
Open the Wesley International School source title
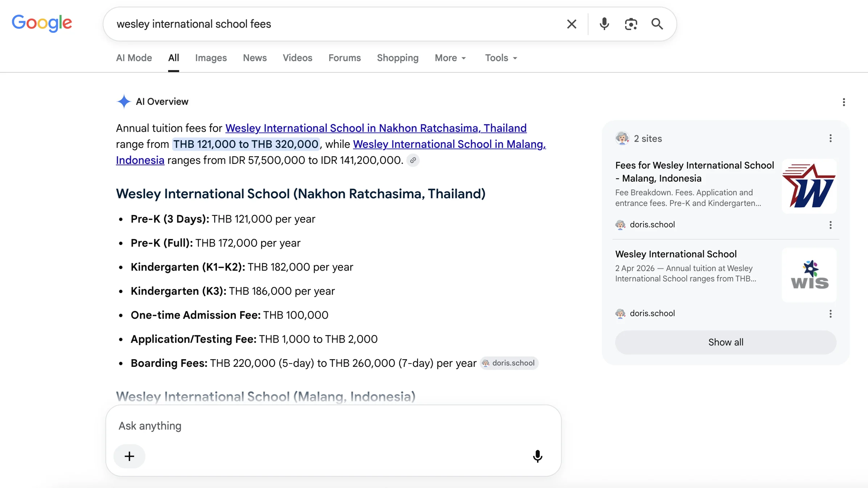676,254
